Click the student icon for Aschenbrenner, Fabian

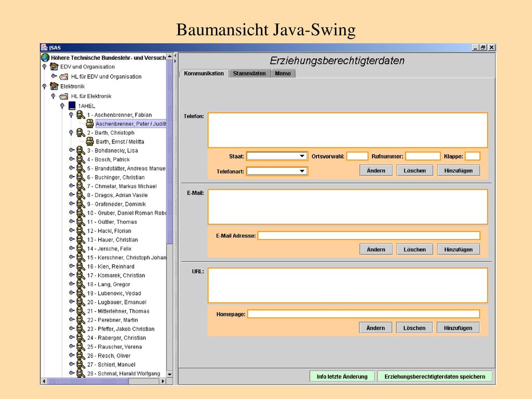[x=81, y=115]
